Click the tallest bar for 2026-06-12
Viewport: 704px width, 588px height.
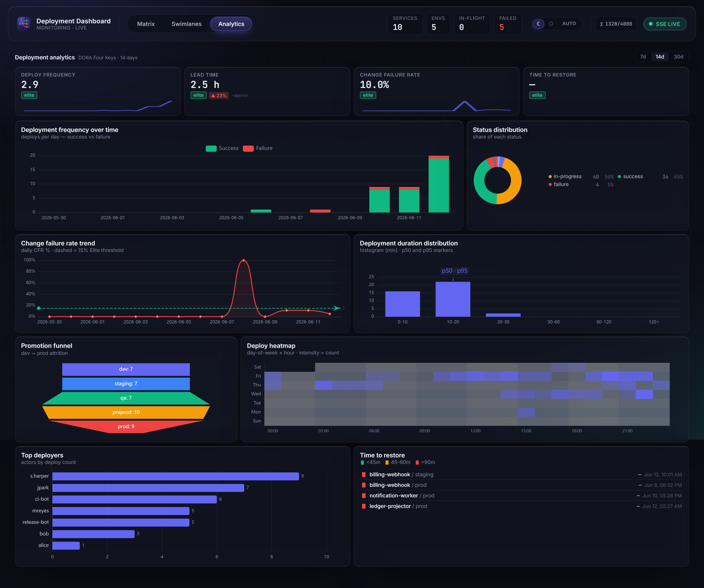tap(438, 184)
